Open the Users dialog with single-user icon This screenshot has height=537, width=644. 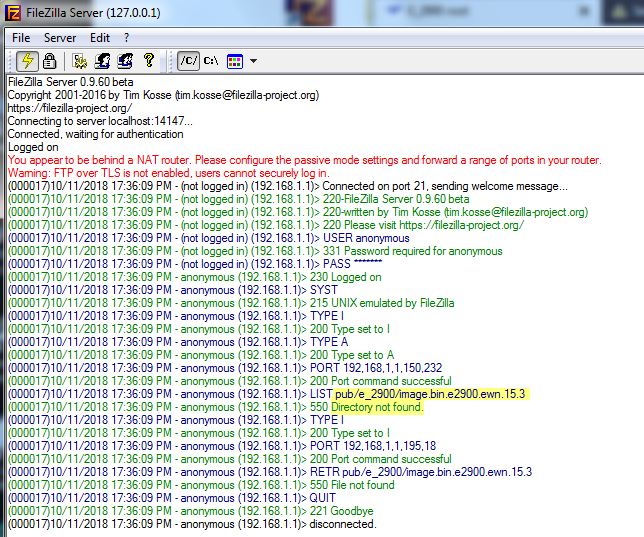pos(102,61)
